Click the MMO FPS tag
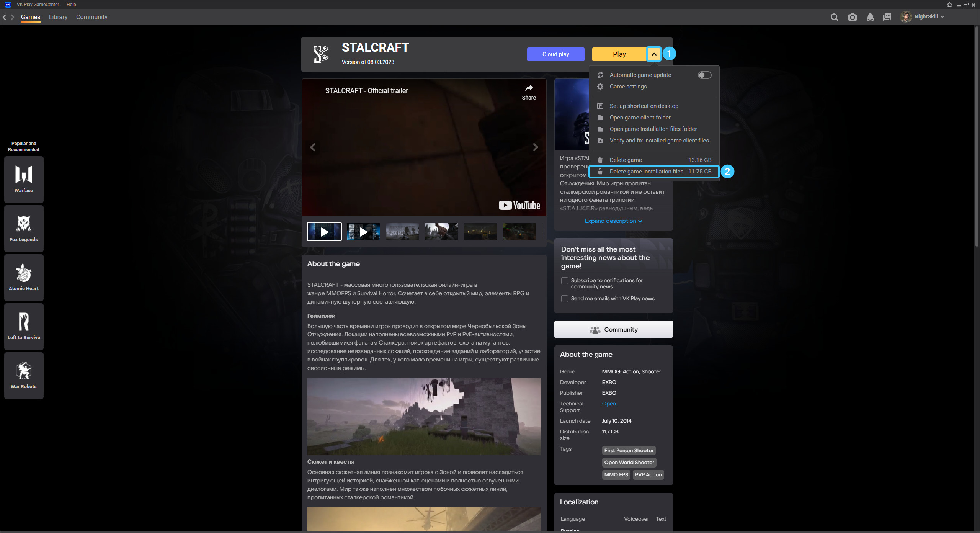 point(616,474)
